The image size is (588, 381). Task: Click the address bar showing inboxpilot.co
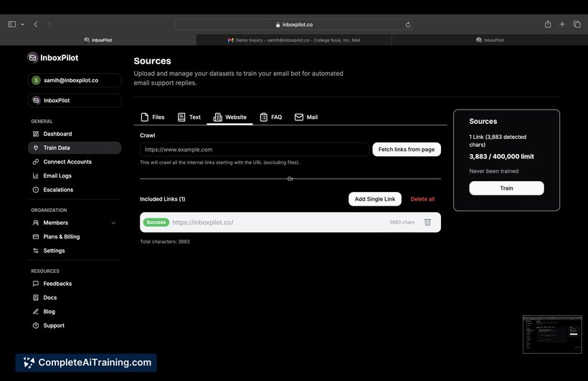tap(293, 25)
